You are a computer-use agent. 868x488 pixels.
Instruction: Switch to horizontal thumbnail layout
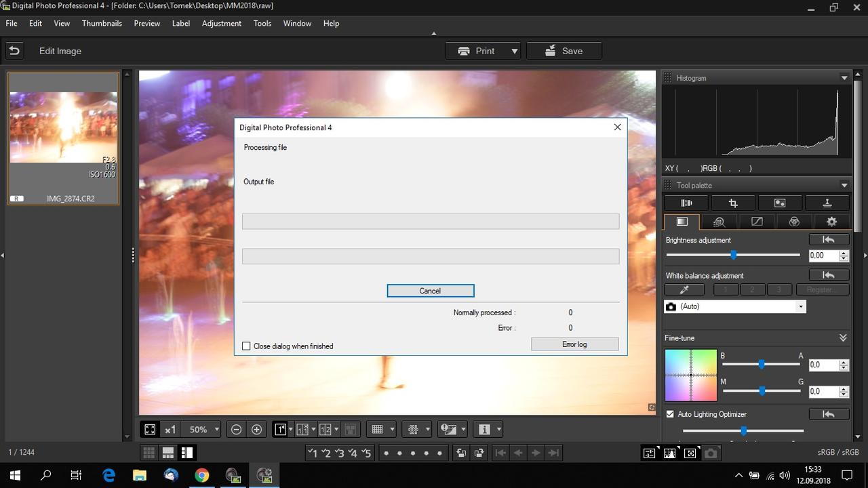pyautogui.click(x=167, y=453)
